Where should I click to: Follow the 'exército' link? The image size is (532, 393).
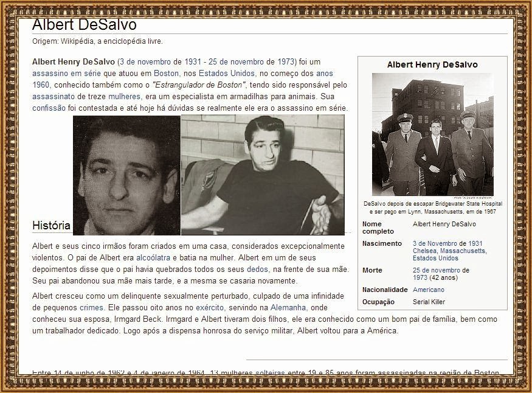point(210,307)
